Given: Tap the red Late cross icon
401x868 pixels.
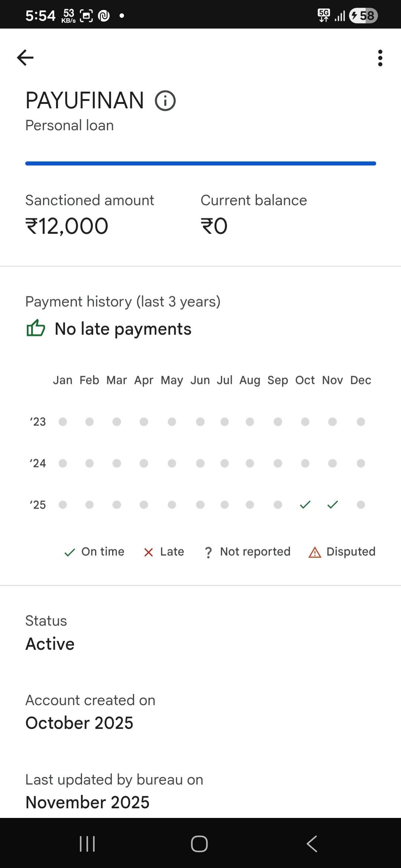Looking at the screenshot, I should tap(149, 552).
